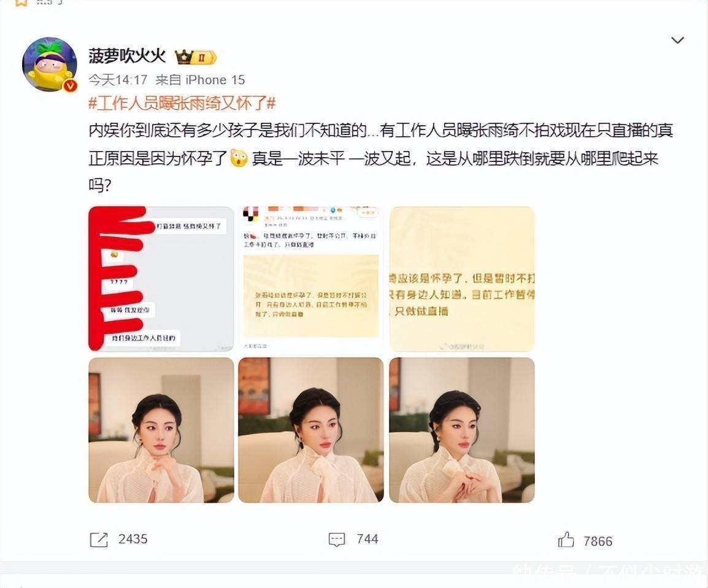Viewport: 708px width, 588px height.
Task: Click the crown membership level badge
Action: coord(196,57)
